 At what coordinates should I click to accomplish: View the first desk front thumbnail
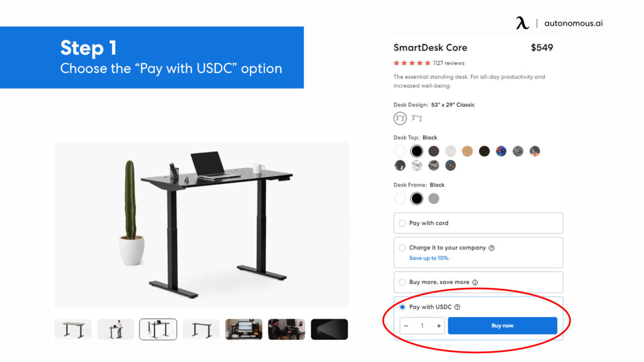coord(73,330)
